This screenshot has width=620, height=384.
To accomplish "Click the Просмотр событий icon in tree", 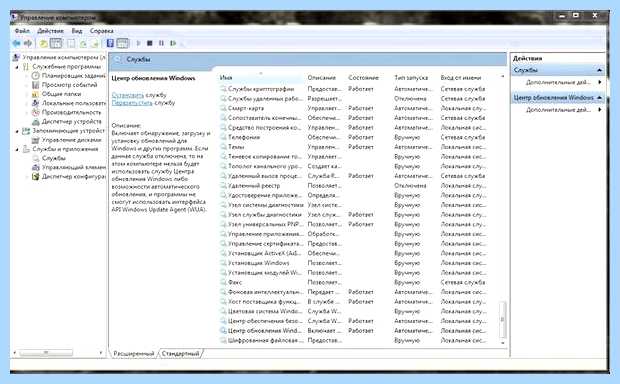I will (36, 85).
